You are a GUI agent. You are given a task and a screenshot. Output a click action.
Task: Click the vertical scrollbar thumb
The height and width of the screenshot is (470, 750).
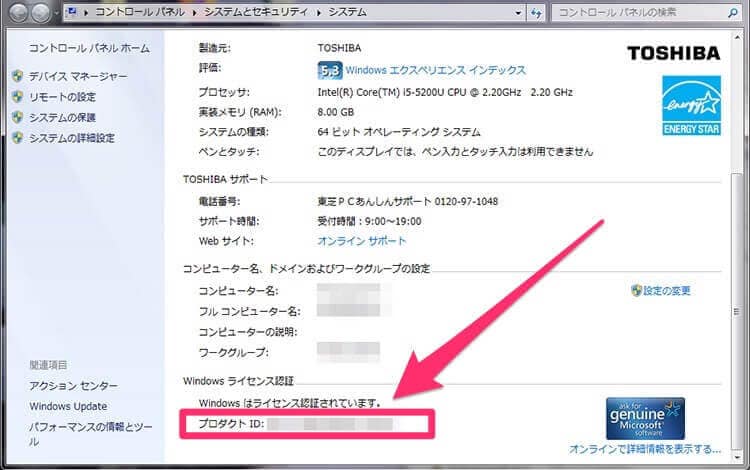click(x=737, y=311)
